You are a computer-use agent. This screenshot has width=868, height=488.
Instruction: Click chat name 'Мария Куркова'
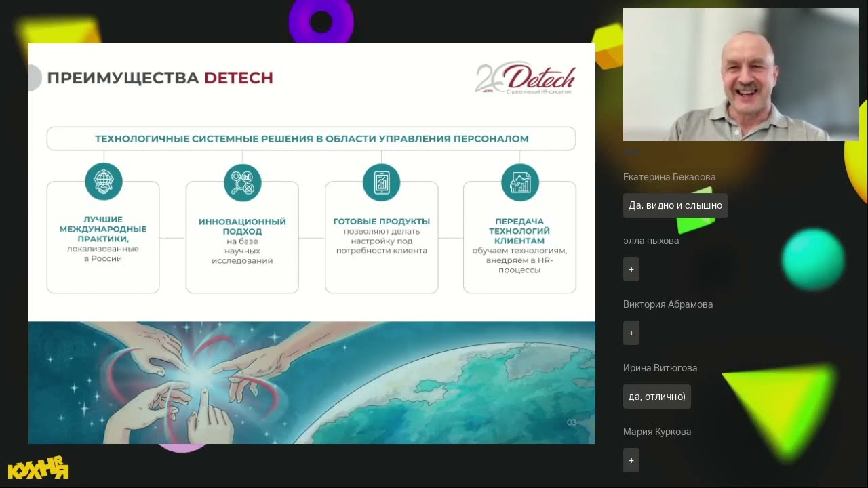pos(657,432)
